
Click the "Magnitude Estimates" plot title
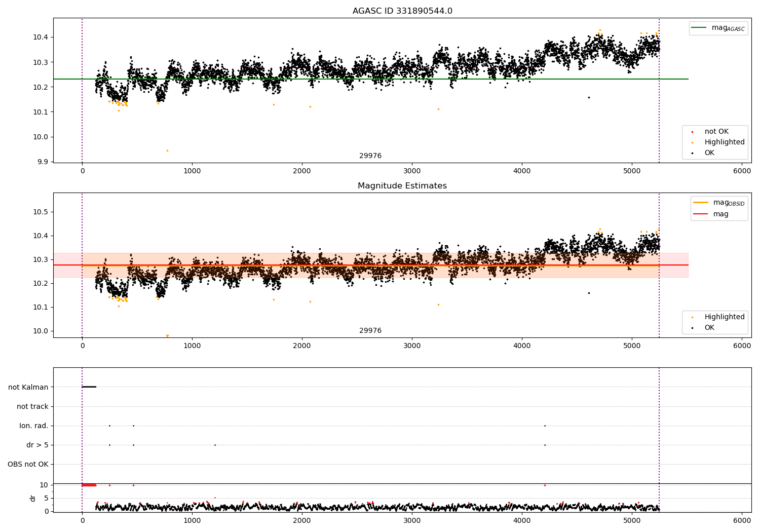point(402,186)
